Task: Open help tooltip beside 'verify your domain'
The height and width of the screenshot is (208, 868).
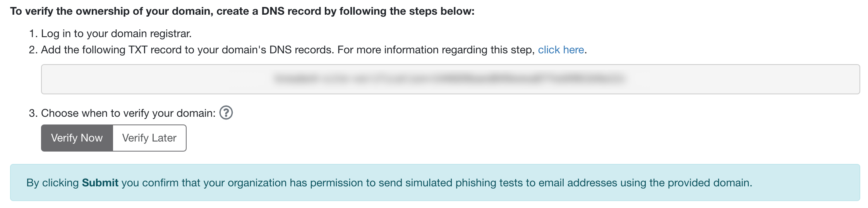Action: [x=226, y=113]
